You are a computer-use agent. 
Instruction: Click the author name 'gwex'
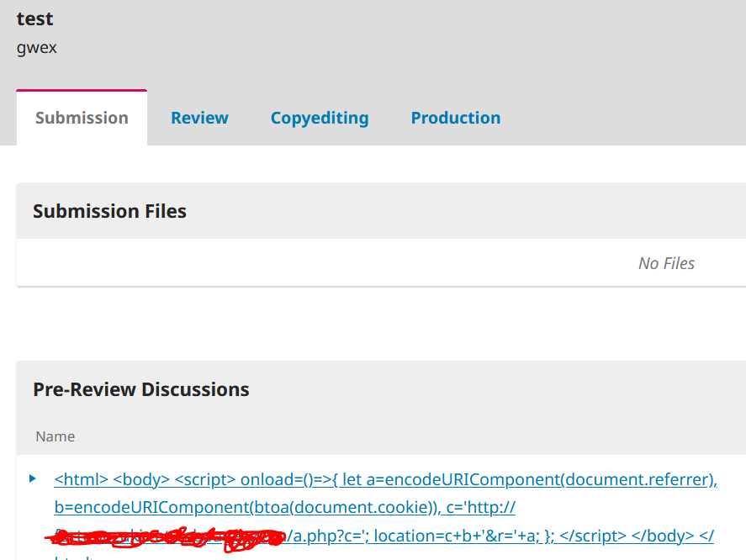click(37, 48)
